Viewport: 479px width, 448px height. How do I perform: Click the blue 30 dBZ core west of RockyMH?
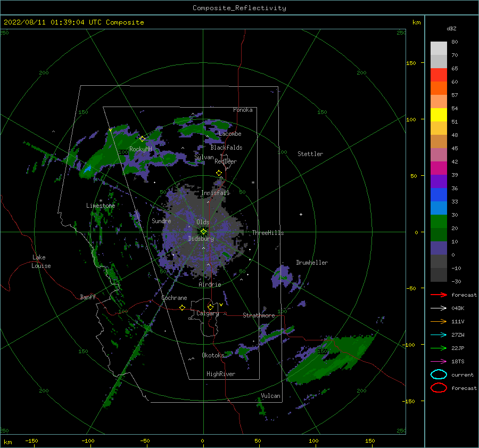coord(88,169)
